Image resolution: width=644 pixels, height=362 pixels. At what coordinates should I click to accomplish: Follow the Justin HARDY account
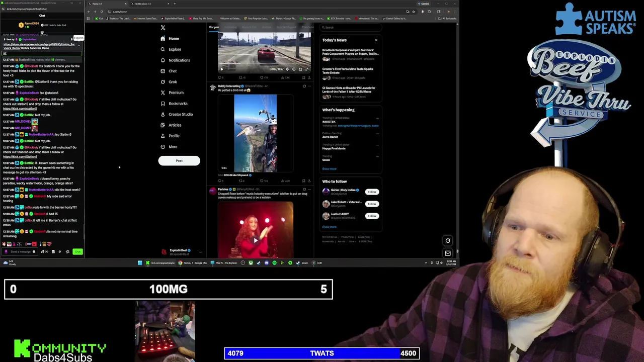[372, 216]
